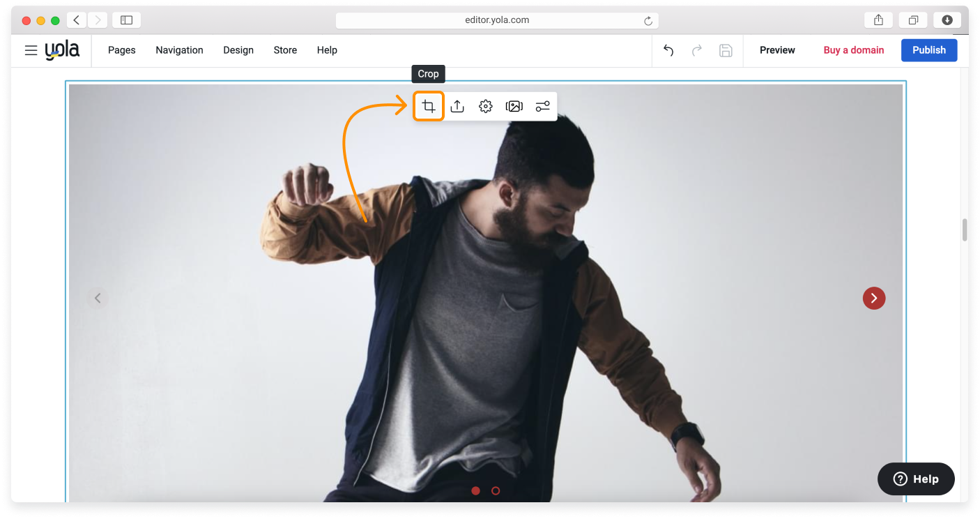Advance to the next slide with right arrow
The height and width of the screenshot is (519, 980).
[x=874, y=298]
